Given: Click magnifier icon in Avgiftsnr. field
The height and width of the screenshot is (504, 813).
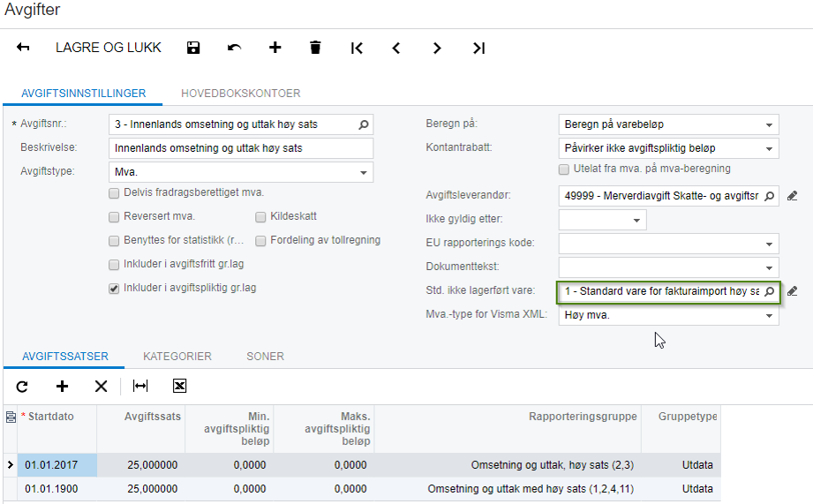Looking at the screenshot, I should [x=364, y=124].
